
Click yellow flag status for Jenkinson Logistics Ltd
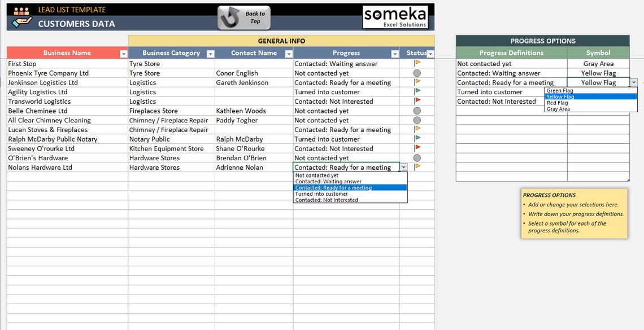coord(417,82)
